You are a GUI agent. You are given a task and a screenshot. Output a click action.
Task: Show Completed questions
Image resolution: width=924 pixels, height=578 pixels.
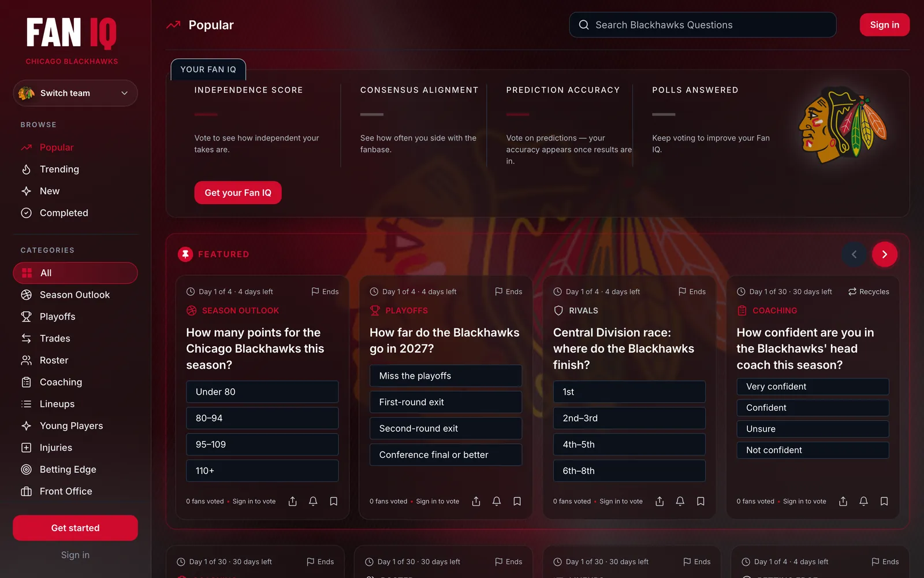(x=75, y=213)
